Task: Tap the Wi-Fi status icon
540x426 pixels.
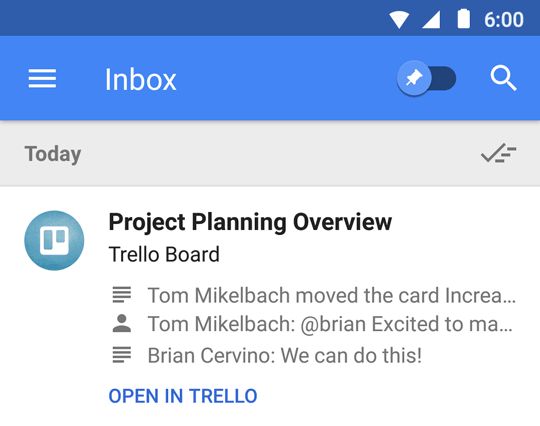Action: tap(399, 20)
